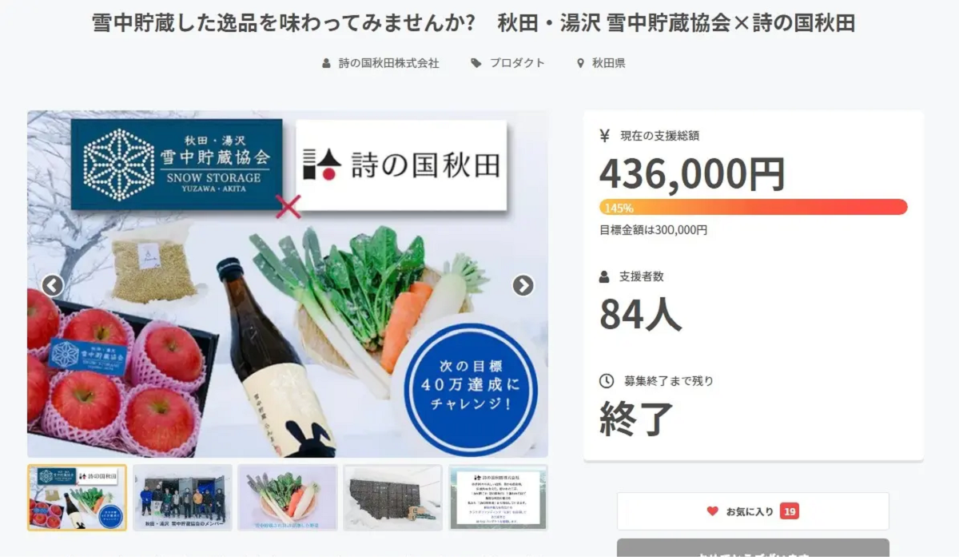Select the thumbnail showing 雪中貯蔵協会 members

click(182, 498)
